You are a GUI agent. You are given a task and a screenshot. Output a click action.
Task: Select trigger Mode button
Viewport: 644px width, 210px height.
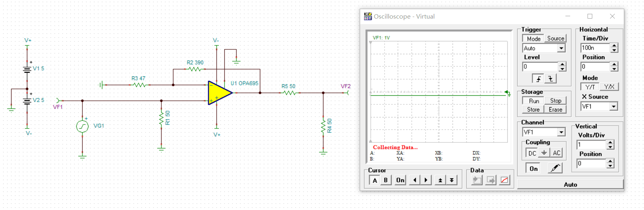pos(533,38)
